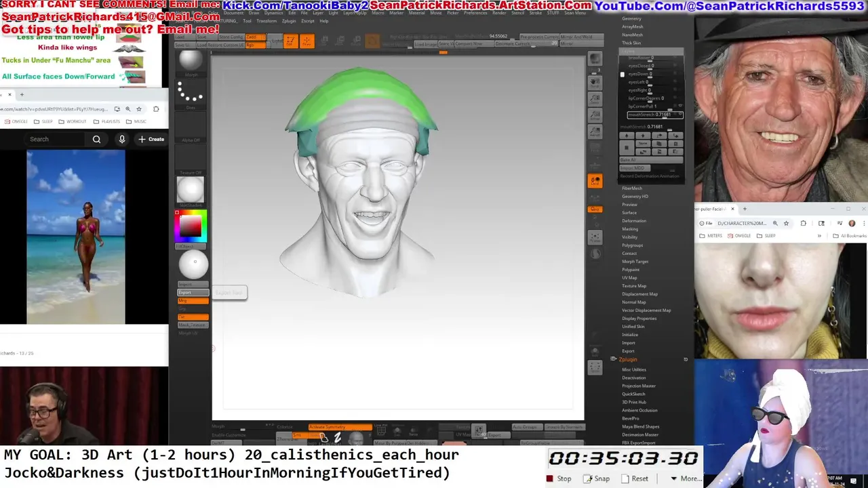Click the Frame icon in right shelf
Screen dimensions: 868x488
pyautogui.click(x=595, y=237)
